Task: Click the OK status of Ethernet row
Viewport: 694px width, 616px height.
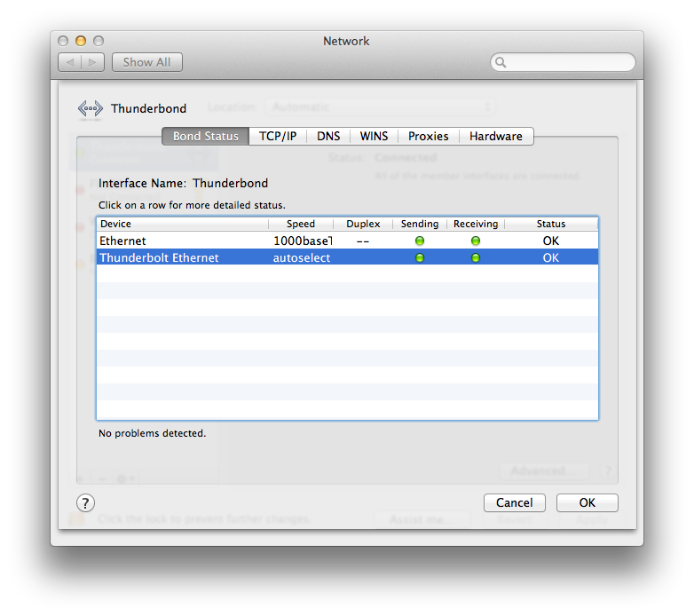Action: pos(551,241)
